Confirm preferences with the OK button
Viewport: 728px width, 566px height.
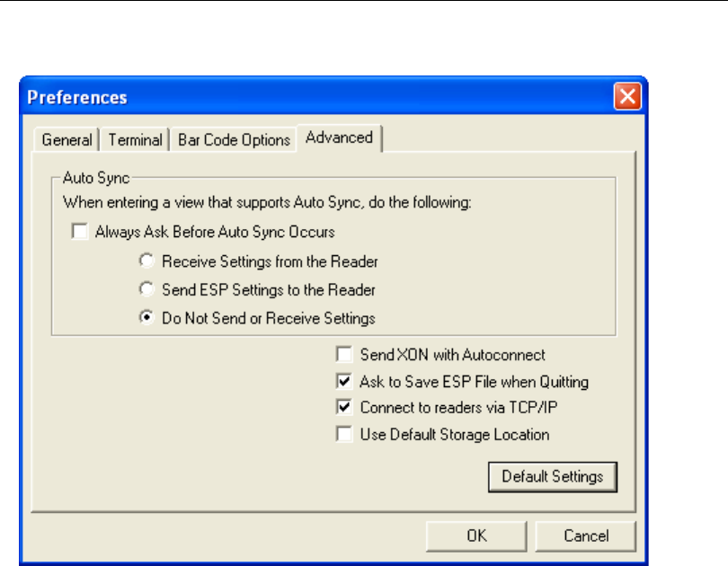[476, 536]
